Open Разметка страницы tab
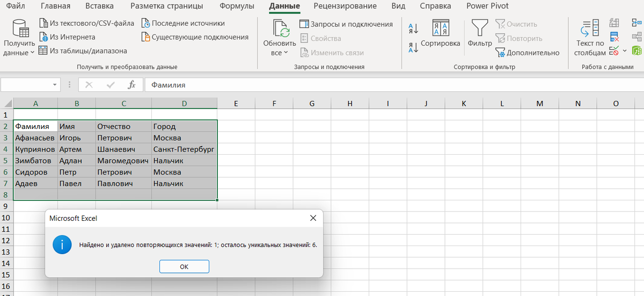Screen dimensions: 644x296 pos(167,6)
